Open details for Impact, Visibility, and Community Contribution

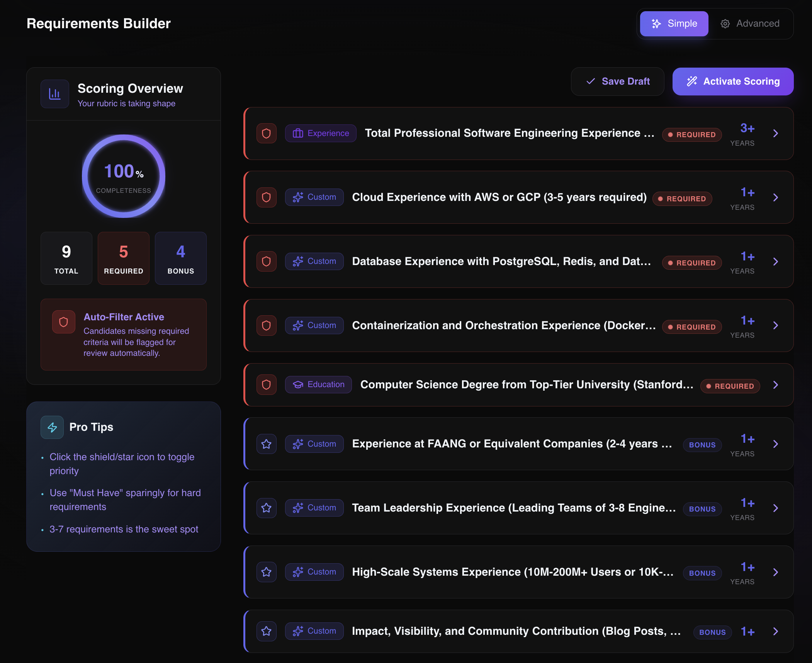coord(776,631)
